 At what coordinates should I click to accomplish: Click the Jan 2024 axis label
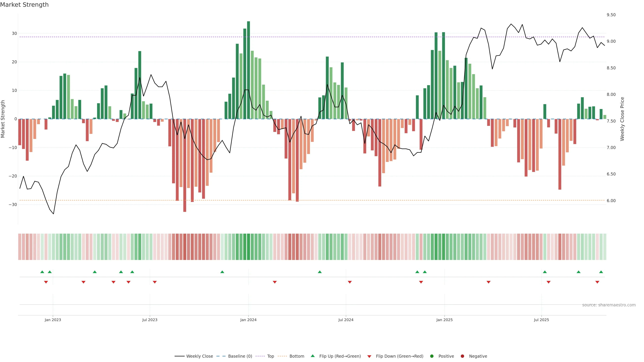point(248,320)
